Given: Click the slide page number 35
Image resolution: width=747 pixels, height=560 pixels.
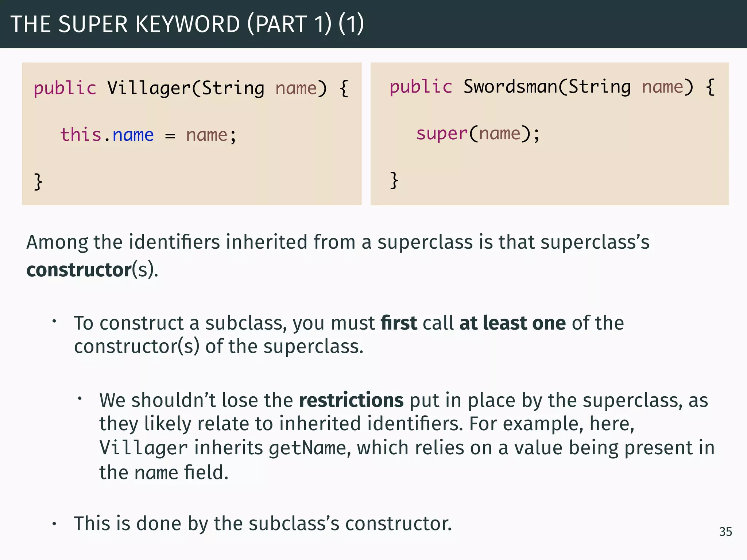Looking at the screenshot, I should 725,532.
